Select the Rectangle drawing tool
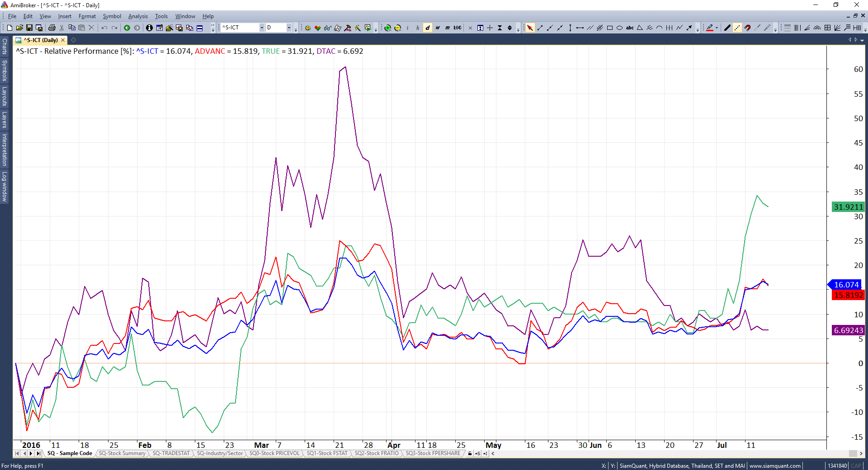 (610, 28)
